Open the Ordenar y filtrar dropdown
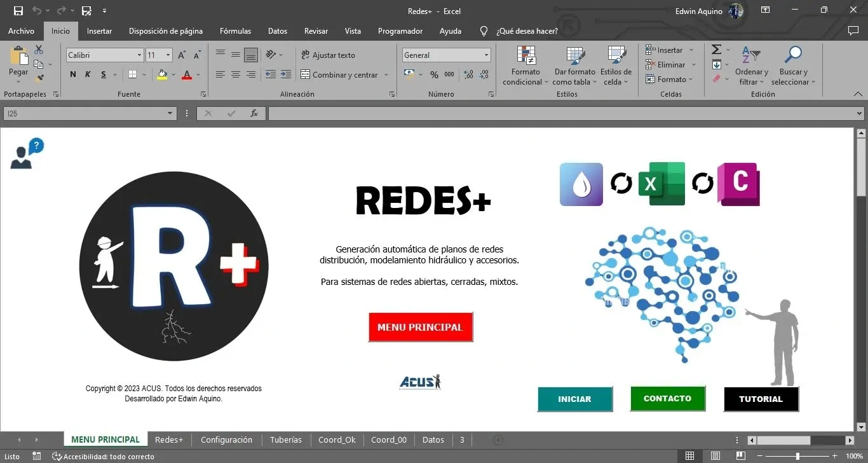Viewport: 868px width, 463px height. (x=752, y=66)
